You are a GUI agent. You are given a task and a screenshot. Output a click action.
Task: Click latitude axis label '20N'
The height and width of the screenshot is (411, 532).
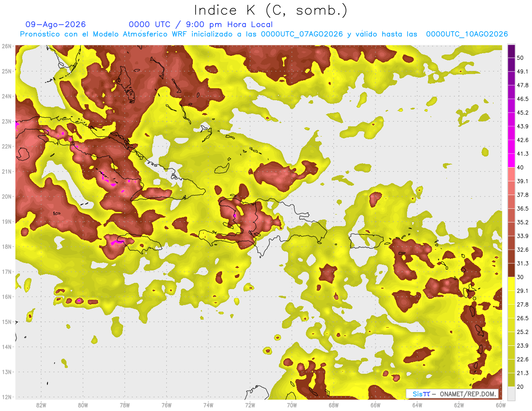[7, 196]
